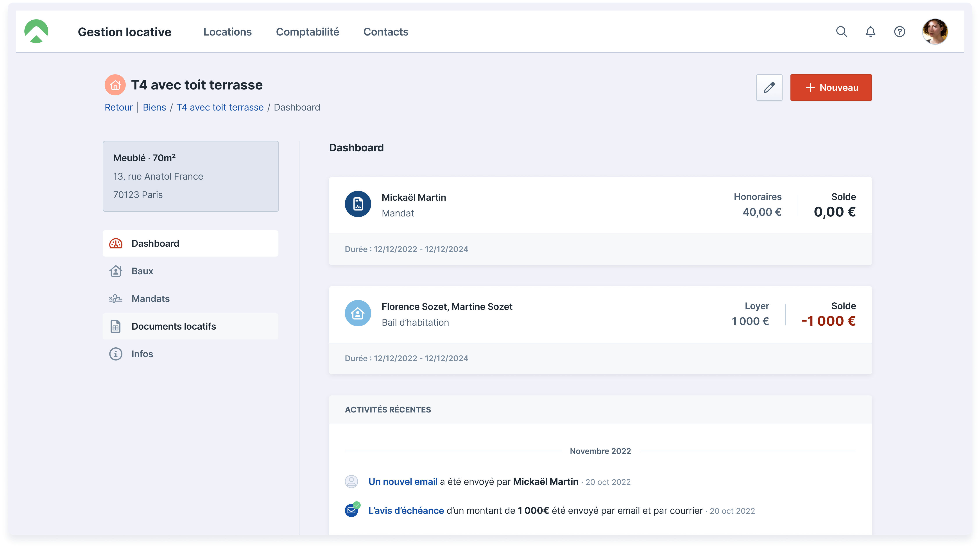Click the Biens breadcrumb link
Image resolution: width=980 pixels, height=548 pixels.
coord(154,108)
